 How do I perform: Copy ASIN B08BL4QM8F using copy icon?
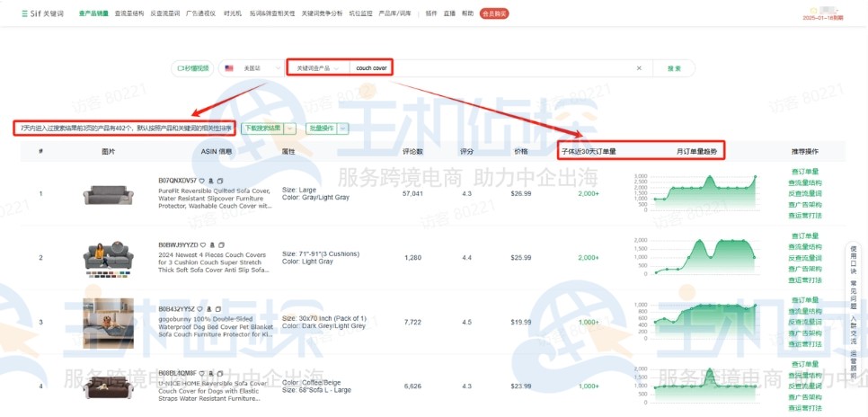pos(220,373)
